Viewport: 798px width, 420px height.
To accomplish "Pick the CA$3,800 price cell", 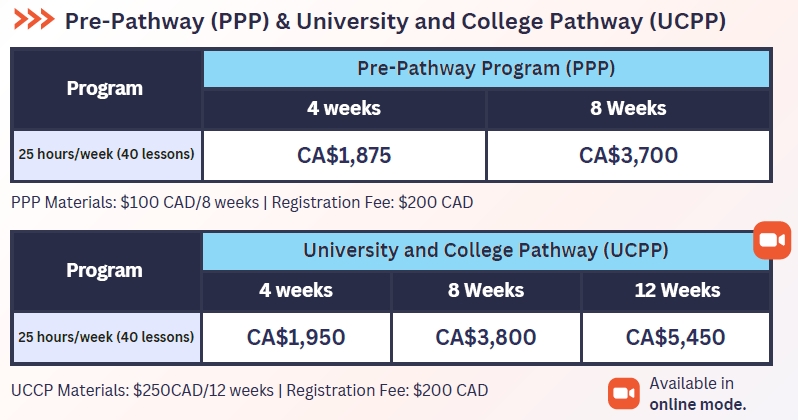I will point(486,337).
